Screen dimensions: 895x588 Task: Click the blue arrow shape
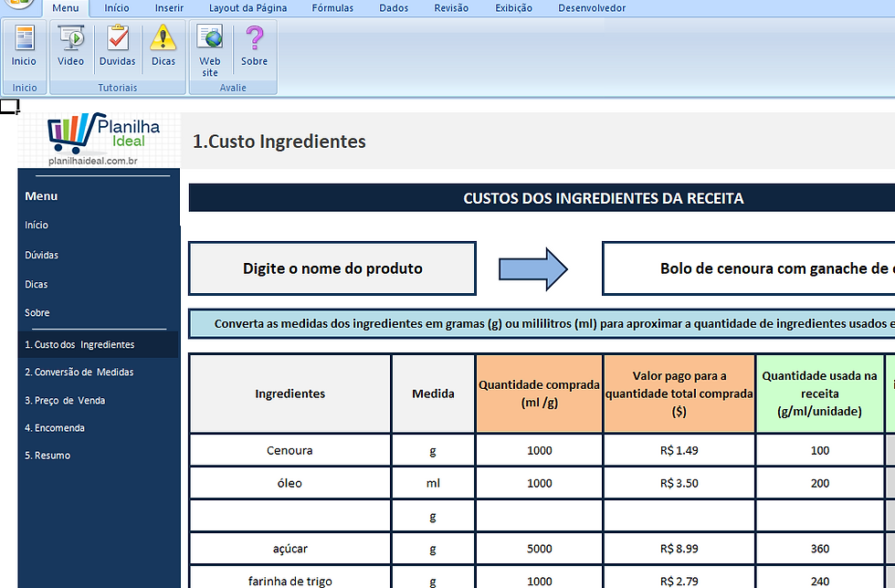[x=533, y=268]
